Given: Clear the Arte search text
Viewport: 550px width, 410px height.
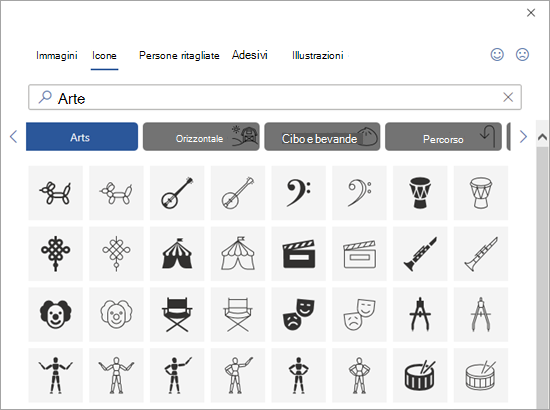Looking at the screenshot, I should pyautogui.click(x=508, y=97).
